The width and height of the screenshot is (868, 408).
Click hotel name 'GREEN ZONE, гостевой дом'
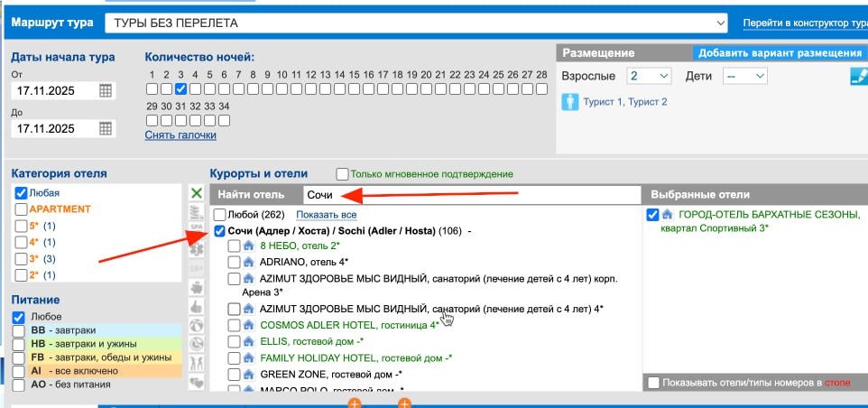point(328,374)
